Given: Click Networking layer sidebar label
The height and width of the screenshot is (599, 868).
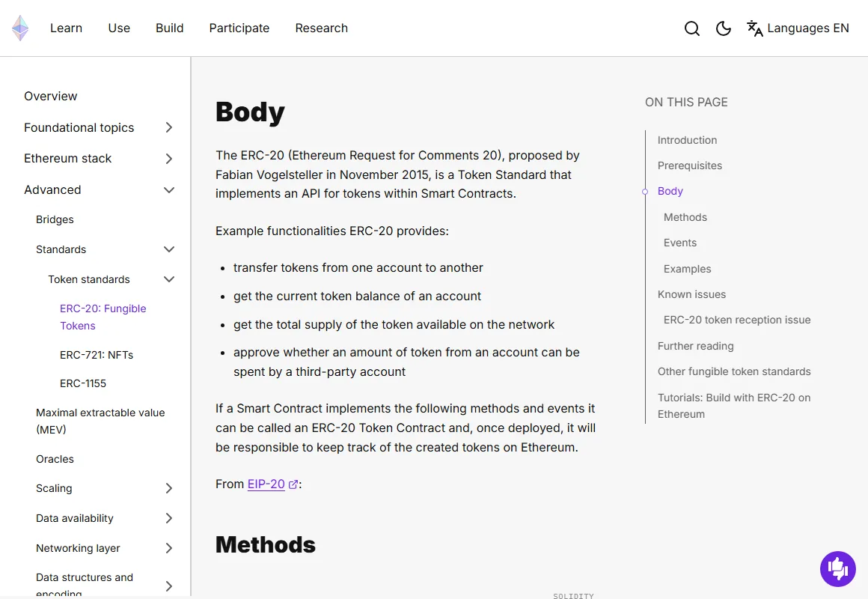Looking at the screenshot, I should coord(78,548).
